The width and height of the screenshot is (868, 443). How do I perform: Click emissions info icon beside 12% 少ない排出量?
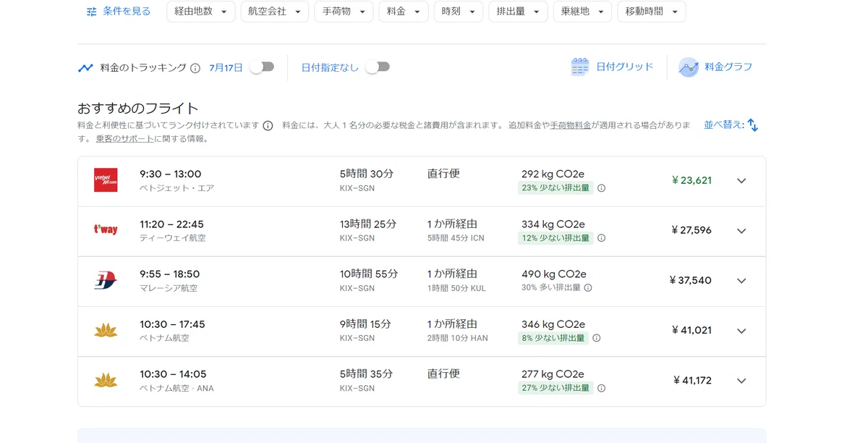pyautogui.click(x=601, y=238)
